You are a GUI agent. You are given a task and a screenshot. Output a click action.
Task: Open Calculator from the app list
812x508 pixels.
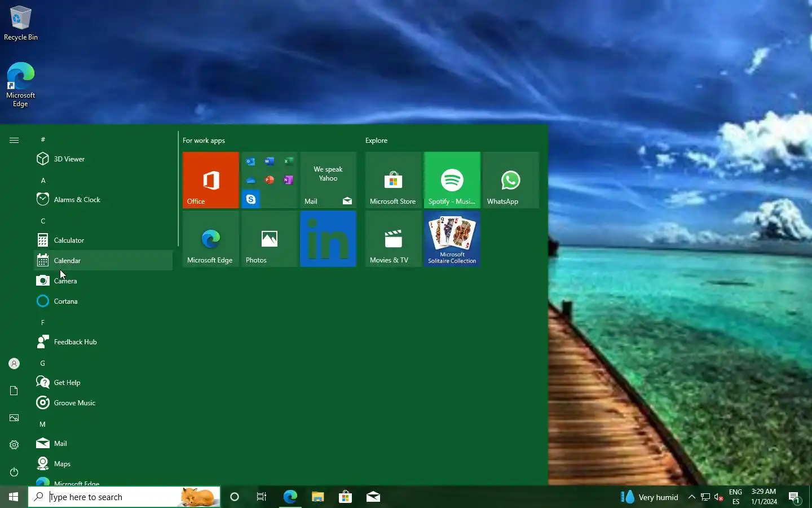[103, 240]
